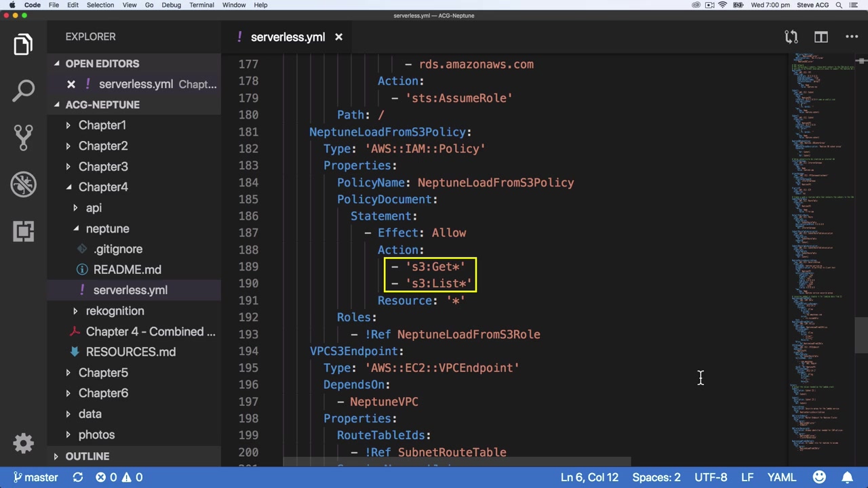Click the open changes icon in editor toolbar
The image size is (868, 488).
point(791,37)
